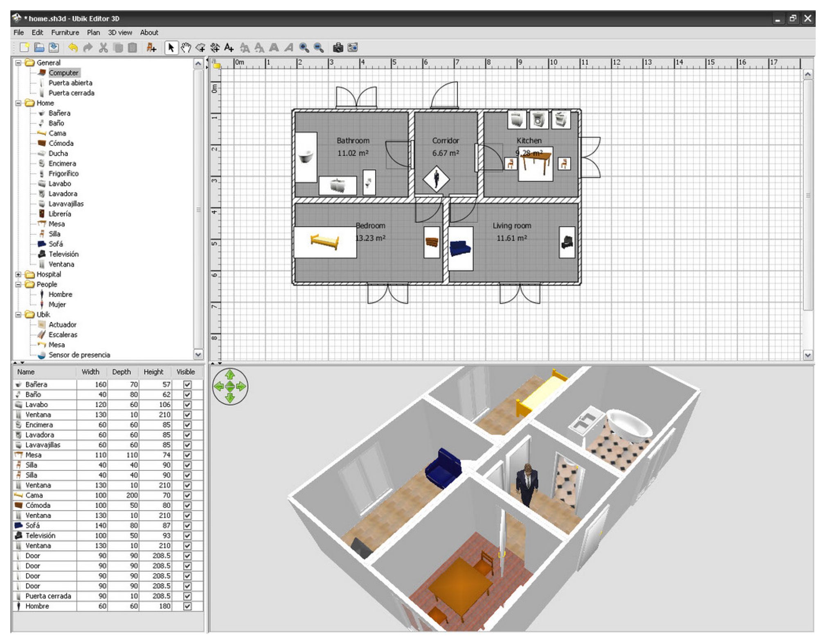
Task: Select the Create walls tool
Action: (x=200, y=47)
